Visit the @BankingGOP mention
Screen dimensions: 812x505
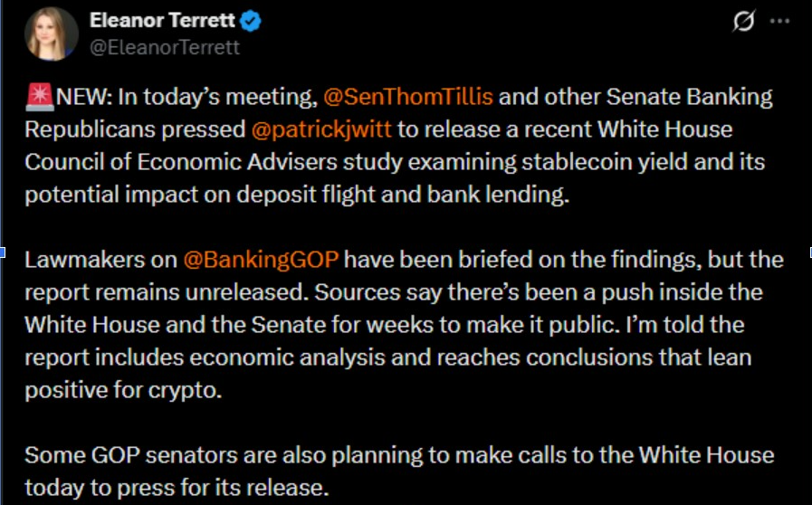click(261, 260)
